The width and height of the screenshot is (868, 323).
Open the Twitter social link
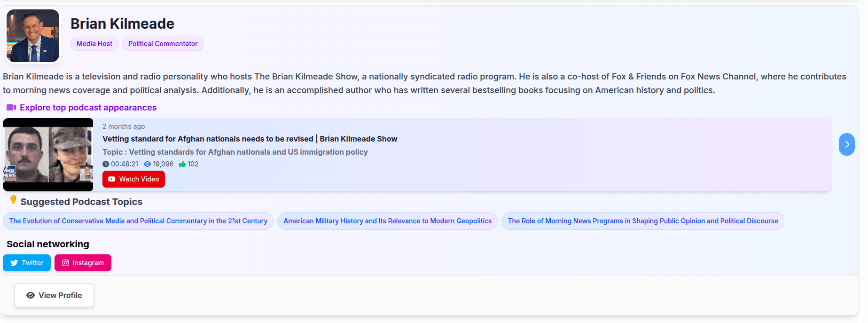pos(27,263)
